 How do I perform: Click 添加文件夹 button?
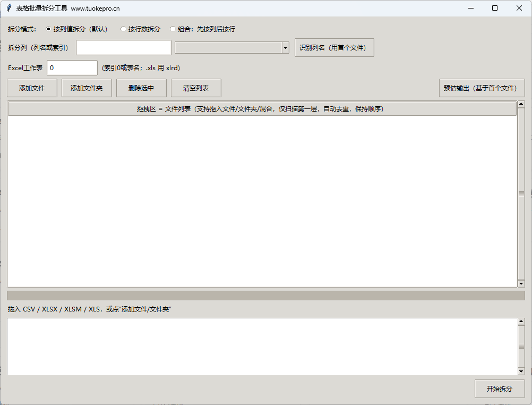87,88
